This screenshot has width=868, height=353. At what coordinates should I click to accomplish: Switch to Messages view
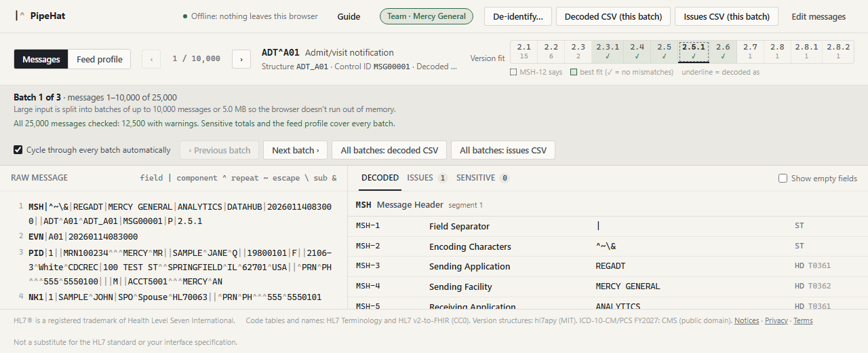41,59
